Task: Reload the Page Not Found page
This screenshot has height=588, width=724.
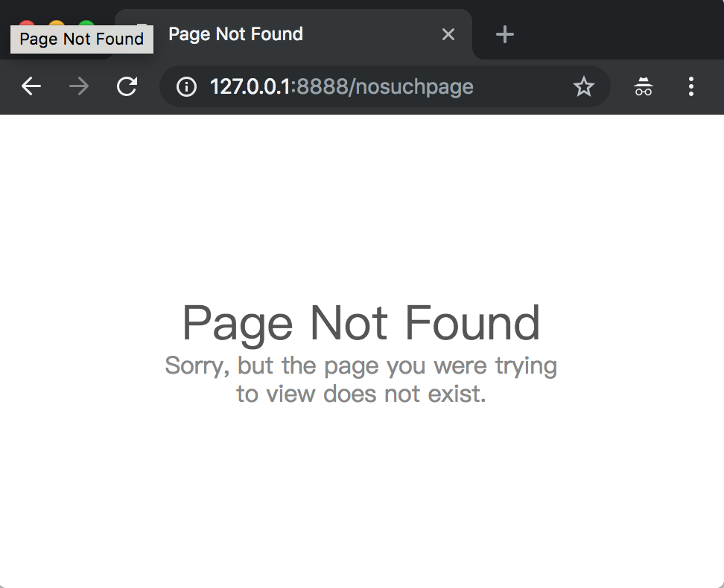Action: click(x=127, y=87)
